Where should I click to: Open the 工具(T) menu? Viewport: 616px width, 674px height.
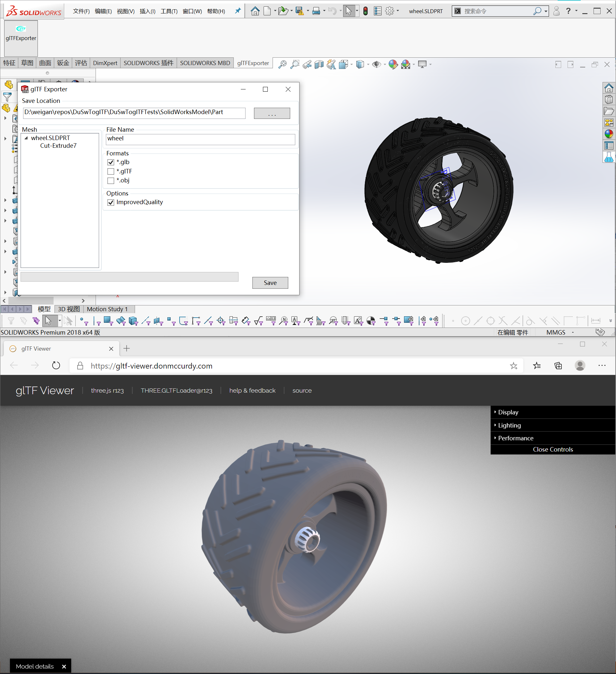169,11
